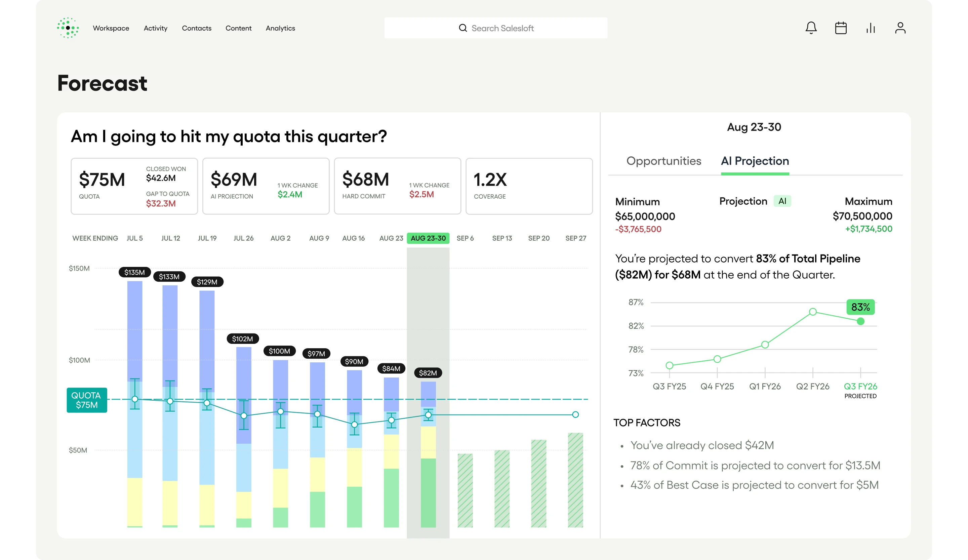Click AI Projection weekly change $2.4M
This screenshot has width=968, height=560.
[290, 194]
